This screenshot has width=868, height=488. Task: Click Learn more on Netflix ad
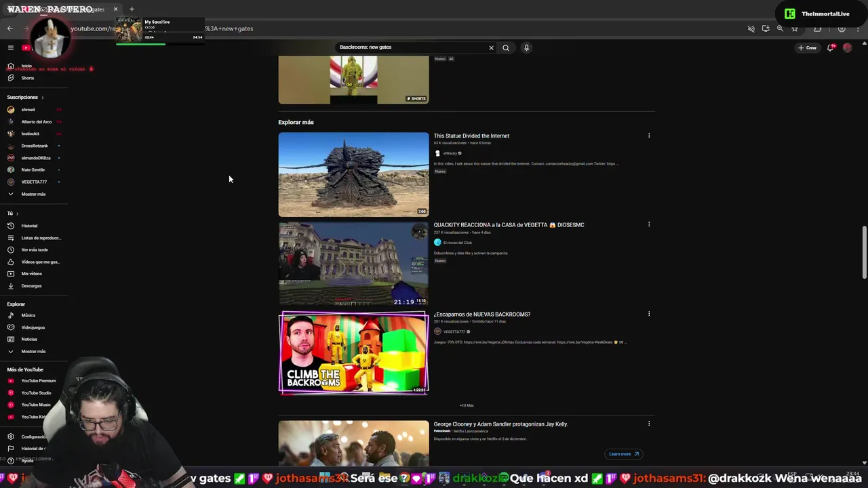pos(624,454)
